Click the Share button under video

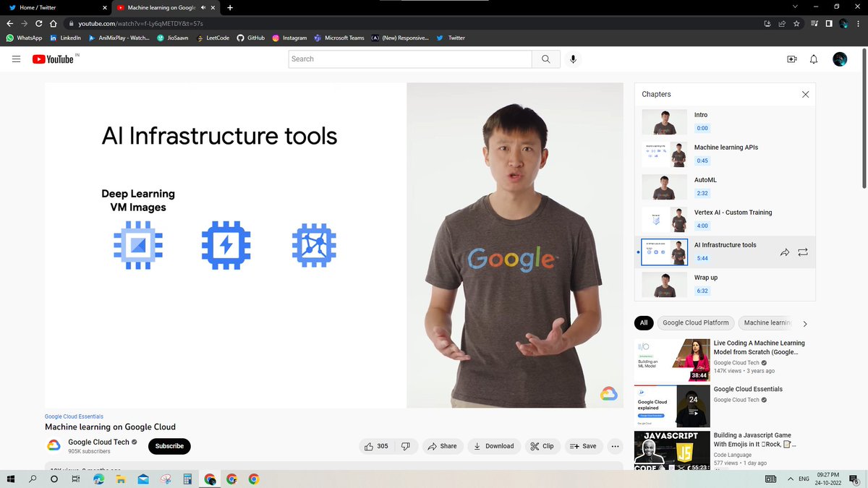pyautogui.click(x=443, y=446)
